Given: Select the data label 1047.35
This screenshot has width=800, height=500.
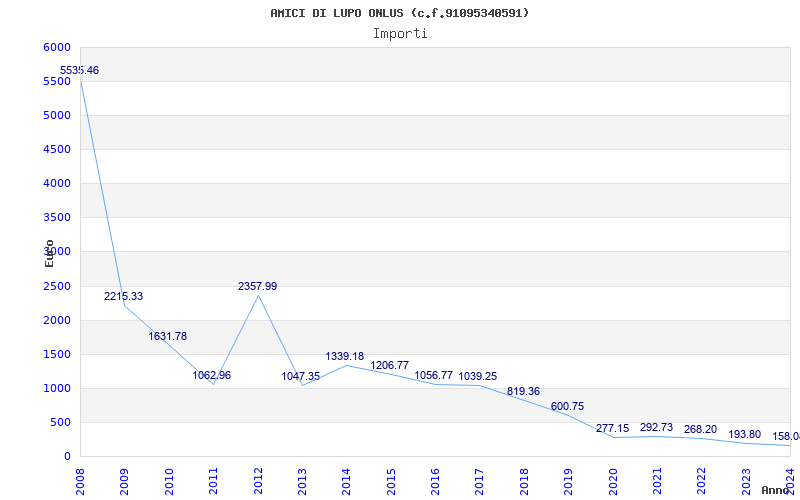Looking at the screenshot, I should [301, 377].
